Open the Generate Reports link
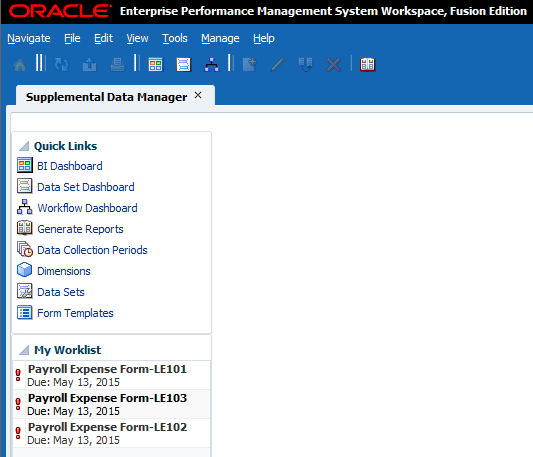Image resolution: width=533 pixels, height=457 pixels. click(x=80, y=229)
